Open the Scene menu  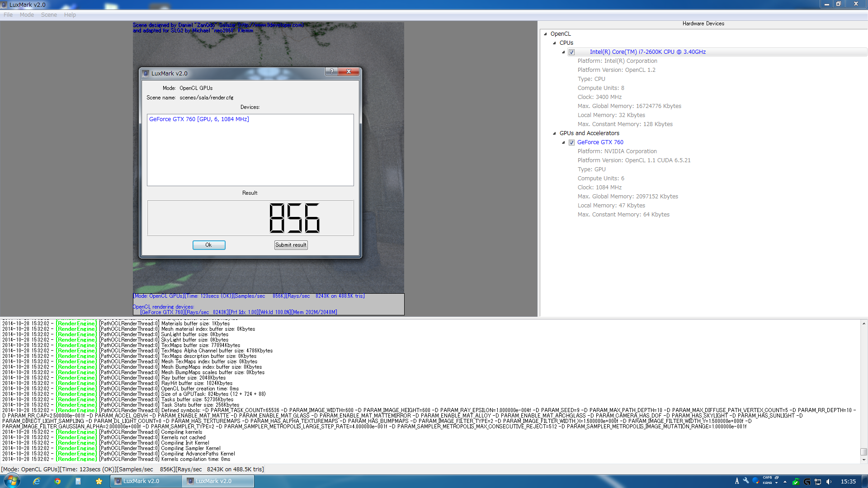(x=49, y=15)
